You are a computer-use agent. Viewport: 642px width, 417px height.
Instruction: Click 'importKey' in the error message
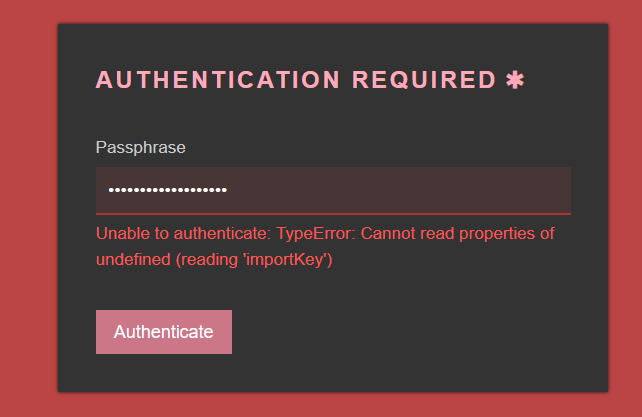tap(290, 259)
